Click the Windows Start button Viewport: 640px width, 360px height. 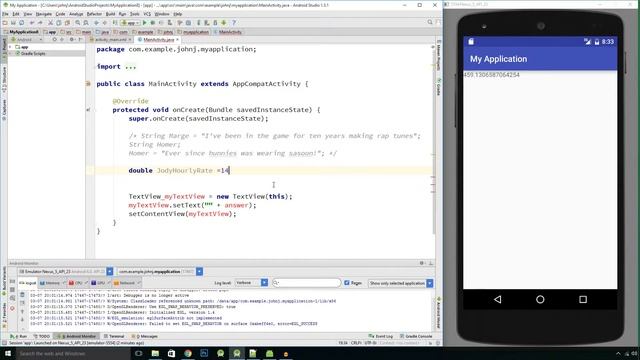point(8,353)
